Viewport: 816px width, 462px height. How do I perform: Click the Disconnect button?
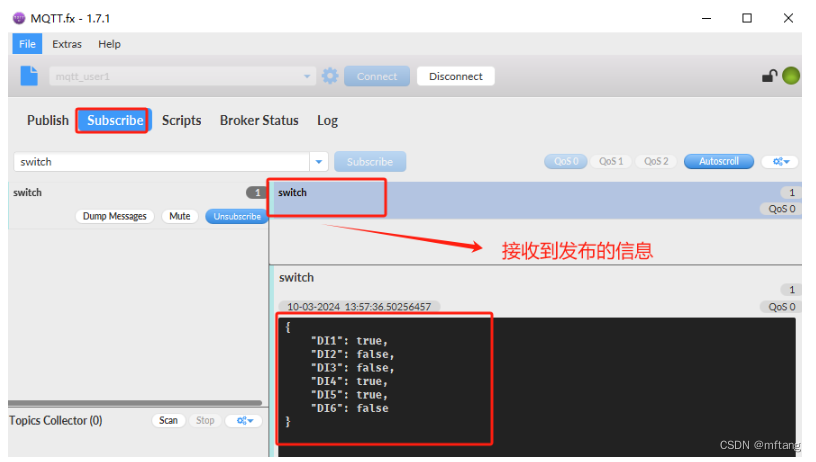tap(455, 76)
